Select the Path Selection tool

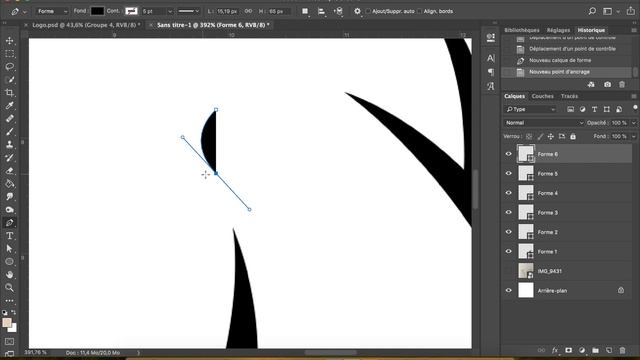pyautogui.click(x=9, y=249)
